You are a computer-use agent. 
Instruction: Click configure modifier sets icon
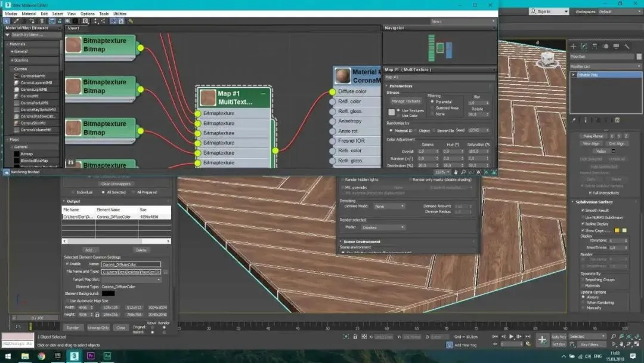tap(617, 120)
